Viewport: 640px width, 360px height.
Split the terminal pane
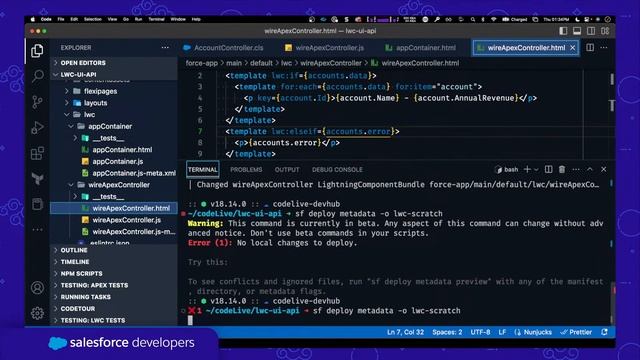click(549, 169)
